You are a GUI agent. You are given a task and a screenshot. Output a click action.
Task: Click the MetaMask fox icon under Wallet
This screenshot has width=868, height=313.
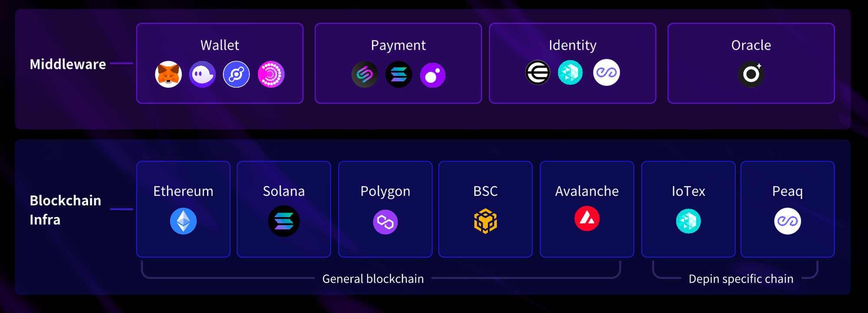pos(168,74)
